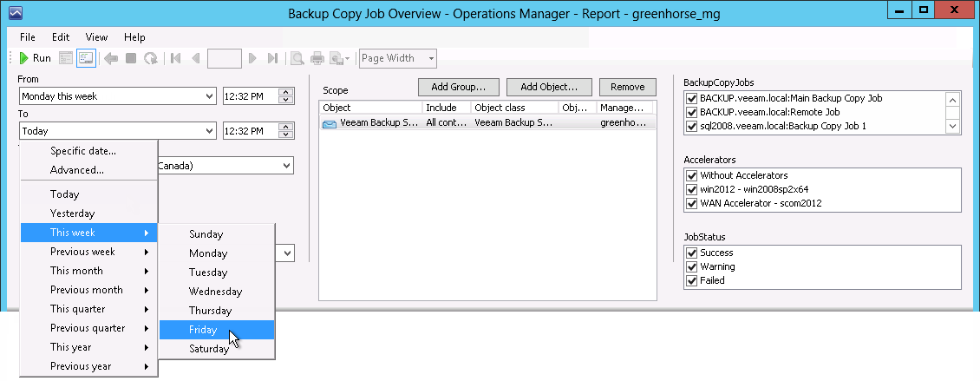
Task: Go to last page icon
Action: pos(272,58)
